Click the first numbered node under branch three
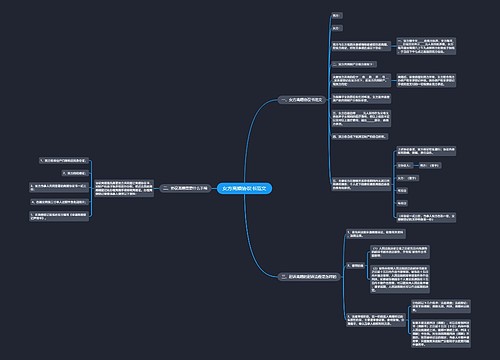This screenshot has width=500, height=360. [376, 234]
